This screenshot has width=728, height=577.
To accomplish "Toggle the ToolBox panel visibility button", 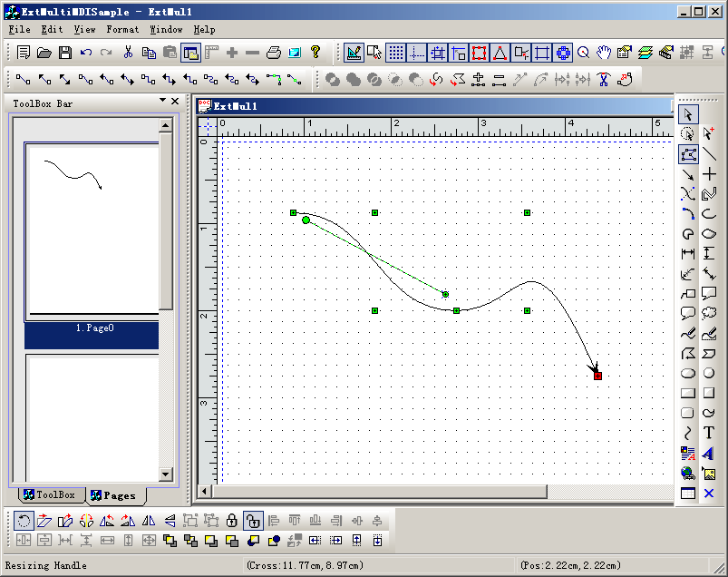I will click(190, 53).
